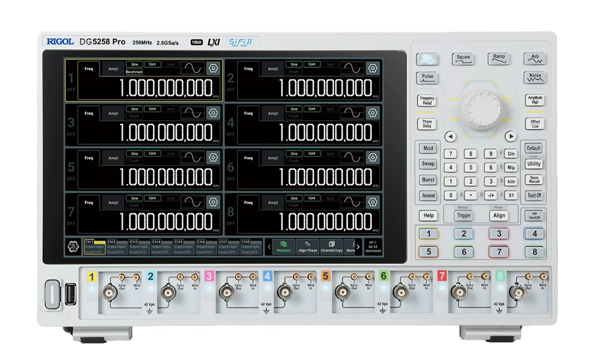The image size is (595, 364).
Task: Open the channel 1 settings gear
Action: [x=214, y=68]
